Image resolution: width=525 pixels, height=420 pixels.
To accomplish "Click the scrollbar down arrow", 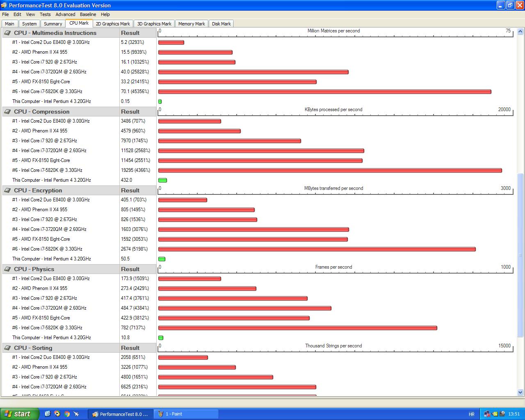I will pos(520,392).
